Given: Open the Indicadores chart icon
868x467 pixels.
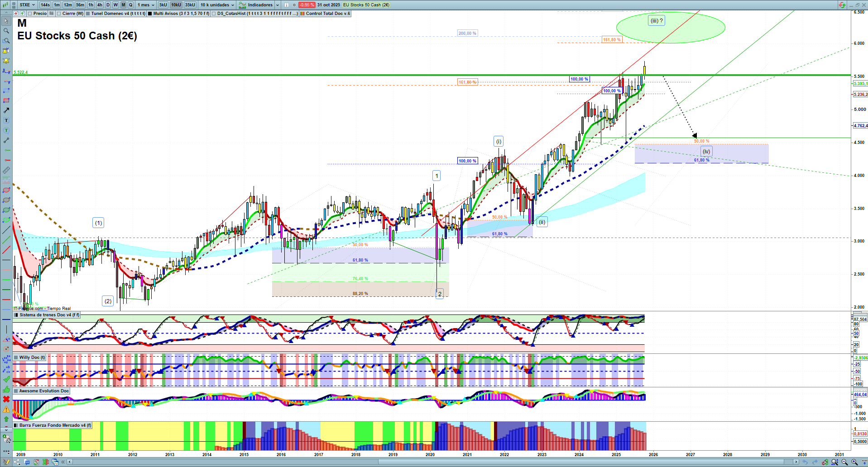Looking at the screenshot, I should coord(243,5).
